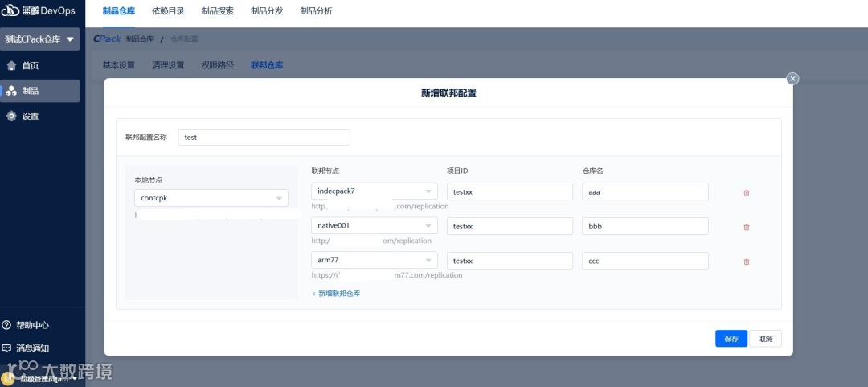Delete the native001 federation row
This screenshot has width=868, height=387.
point(746,228)
